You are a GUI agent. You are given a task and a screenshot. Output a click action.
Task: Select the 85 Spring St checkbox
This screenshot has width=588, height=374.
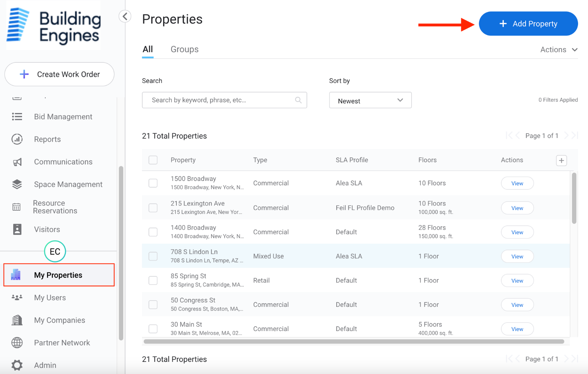(x=153, y=280)
